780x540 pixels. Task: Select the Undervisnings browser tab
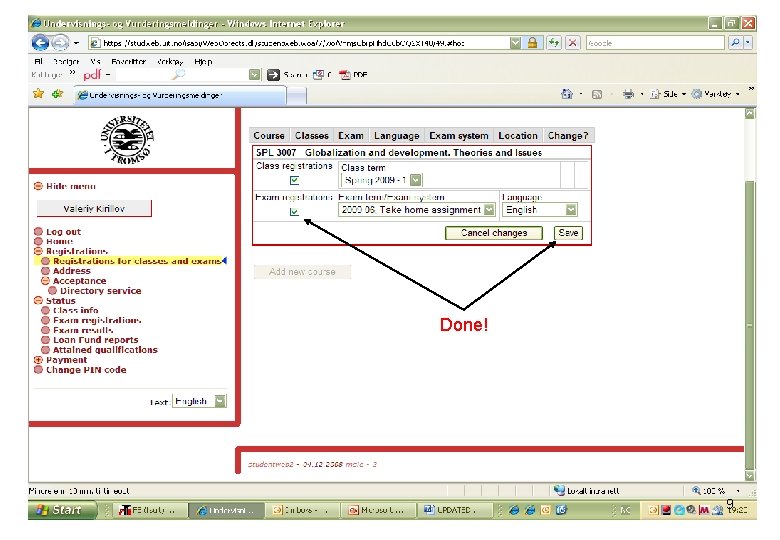pos(180,94)
